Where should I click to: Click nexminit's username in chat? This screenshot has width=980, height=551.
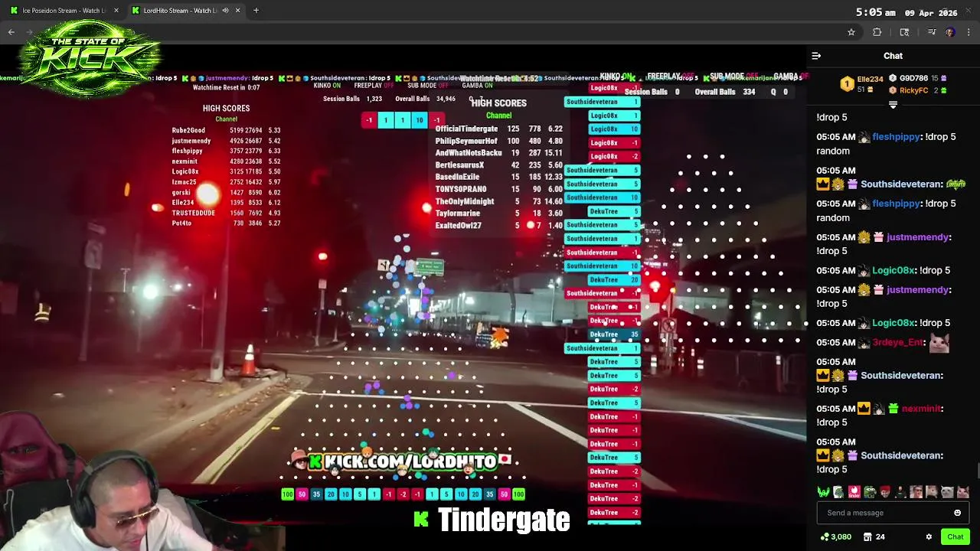[x=921, y=409]
